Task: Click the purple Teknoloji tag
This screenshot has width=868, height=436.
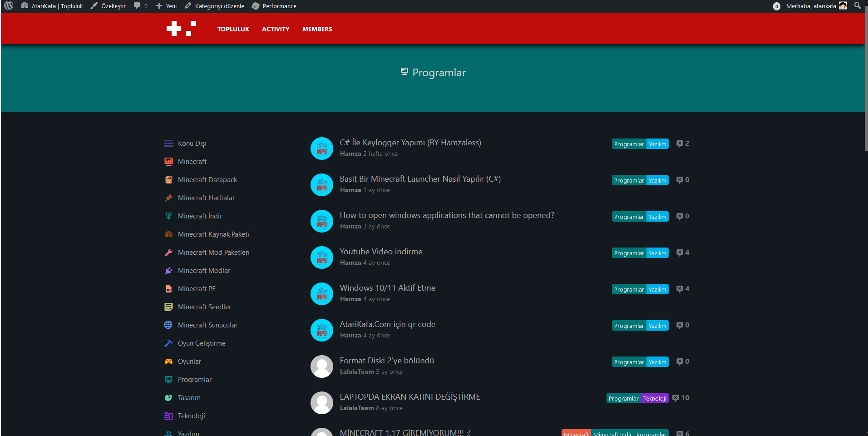Action: pos(655,398)
